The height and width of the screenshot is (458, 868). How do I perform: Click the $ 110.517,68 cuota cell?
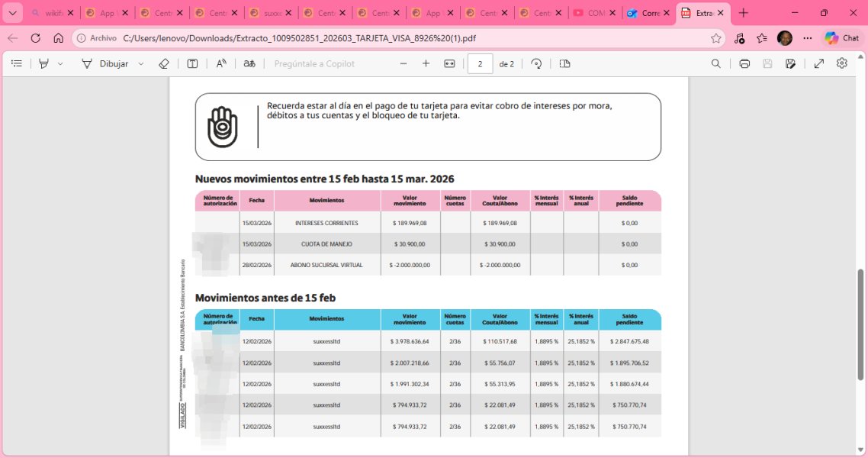[x=500, y=342]
